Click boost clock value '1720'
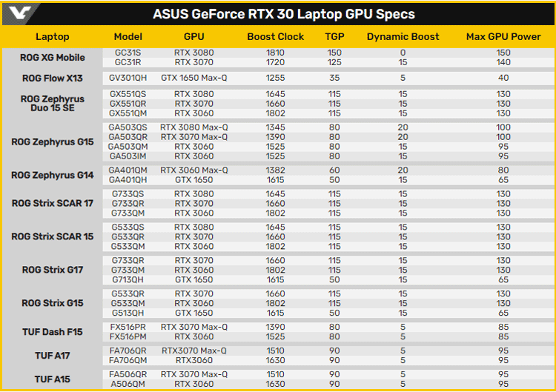This screenshot has width=556, height=392. 276,62
